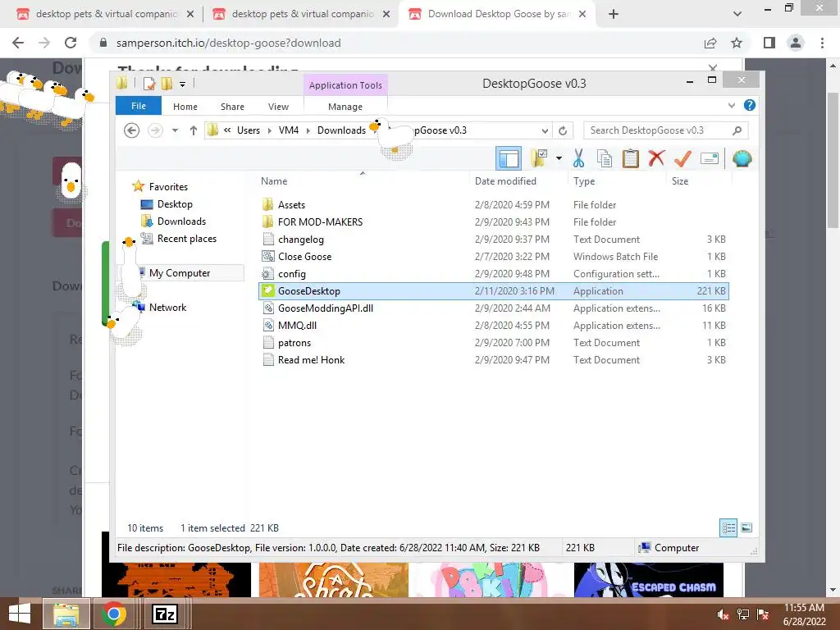The image size is (840, 630).
Task: Click the orange checkmark Properties icon
Action: [x=682, y=158]
